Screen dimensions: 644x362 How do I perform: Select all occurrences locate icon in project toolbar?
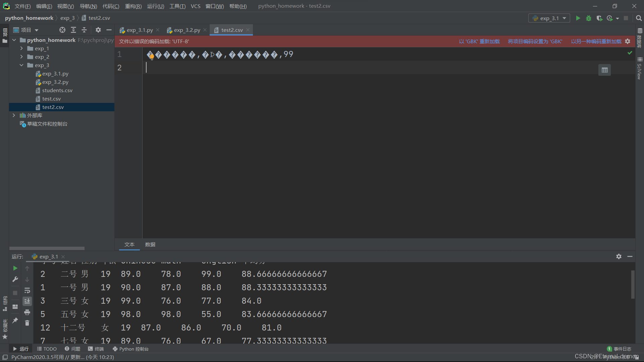pyautogui.click(x=62, y=30)
